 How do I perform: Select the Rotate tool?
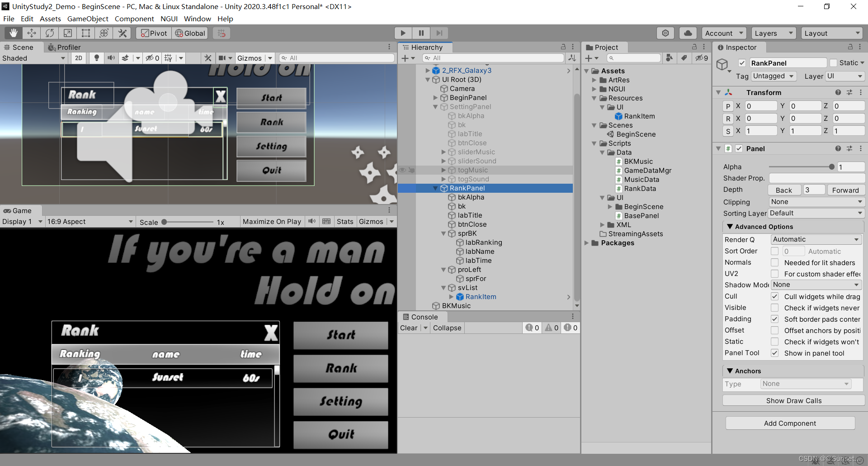click(x=50, y=33)
